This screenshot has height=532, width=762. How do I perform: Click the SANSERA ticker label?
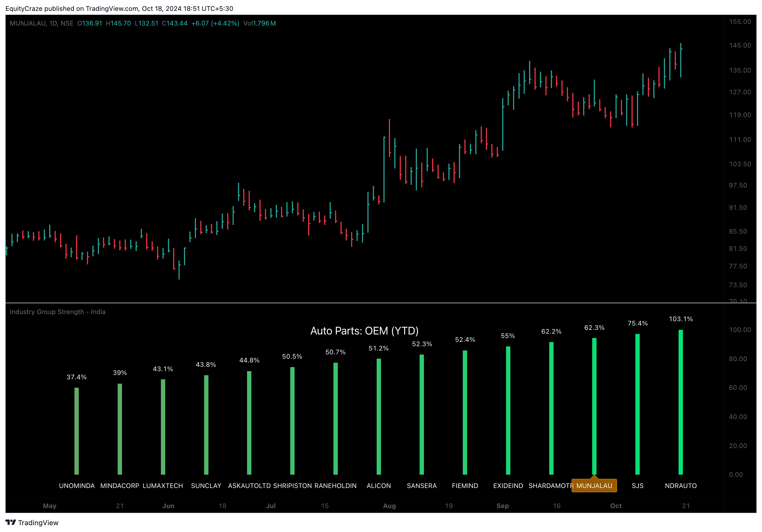click(x=422, y=486)
